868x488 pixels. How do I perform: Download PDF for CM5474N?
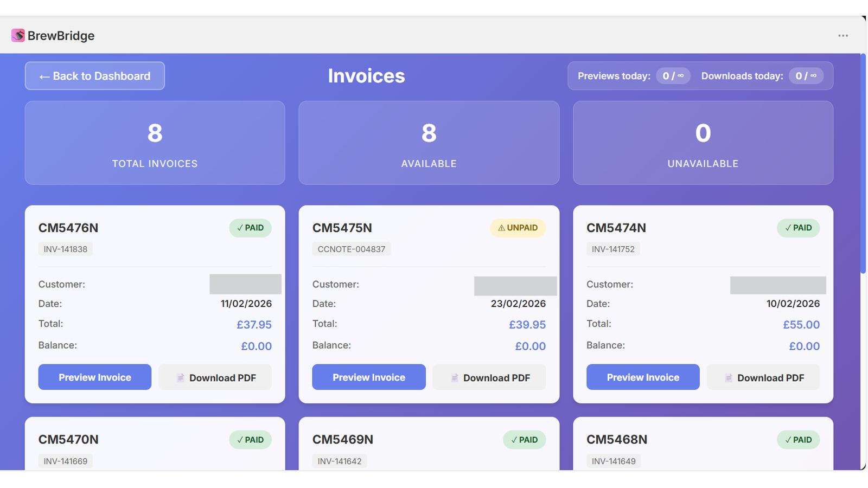pyautogui.click(x=763, y=377)
